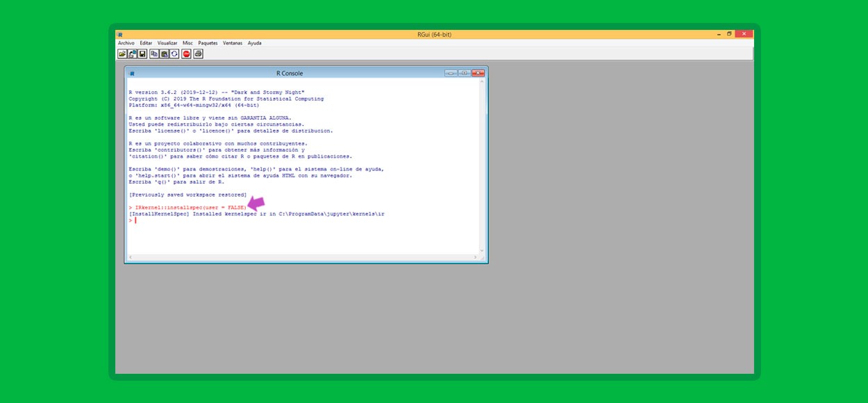
Task: Open the Archivo menu
Action: coord(126,43)
